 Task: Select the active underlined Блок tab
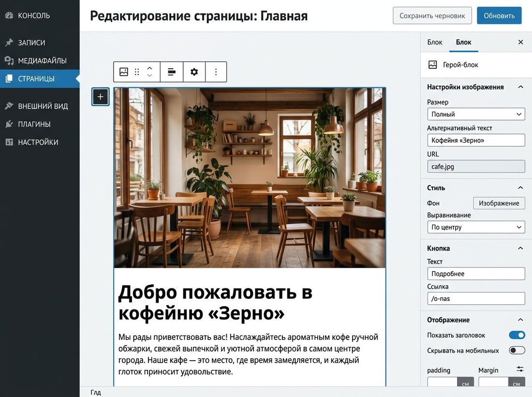point(463,42)
